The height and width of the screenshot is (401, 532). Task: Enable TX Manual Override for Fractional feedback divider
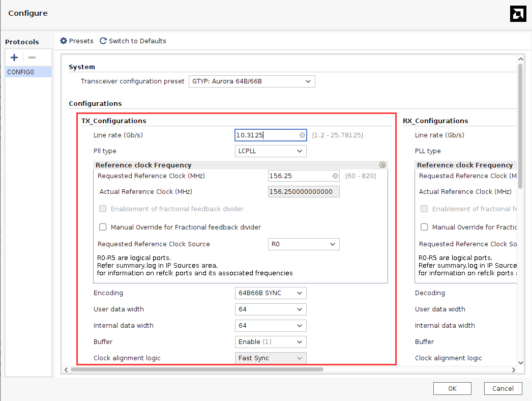tap(103, 227)
